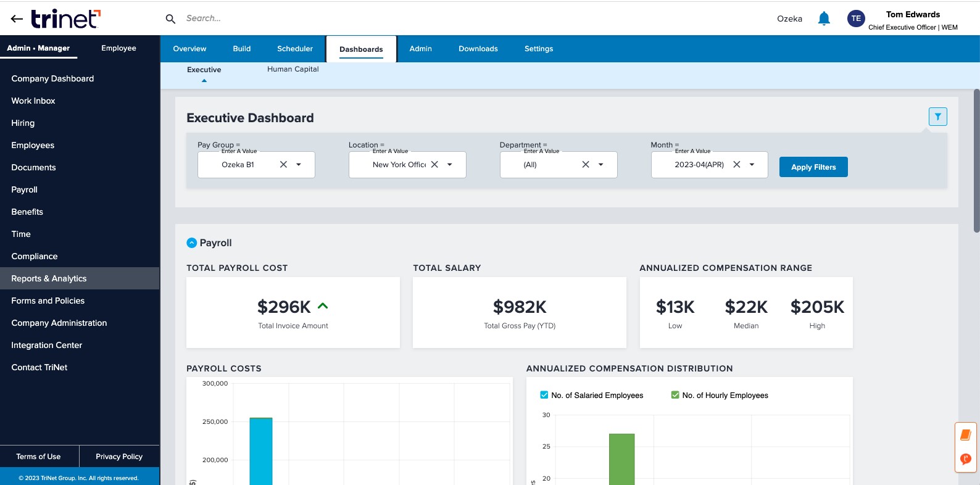Open the TE user avatar
Screen dimensions: 980x485
click(856, 19)
